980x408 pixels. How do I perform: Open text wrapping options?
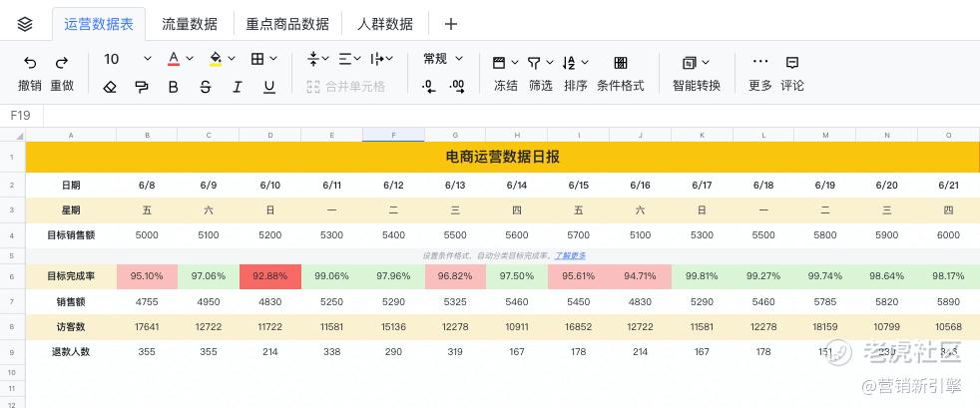click(381, 59)
